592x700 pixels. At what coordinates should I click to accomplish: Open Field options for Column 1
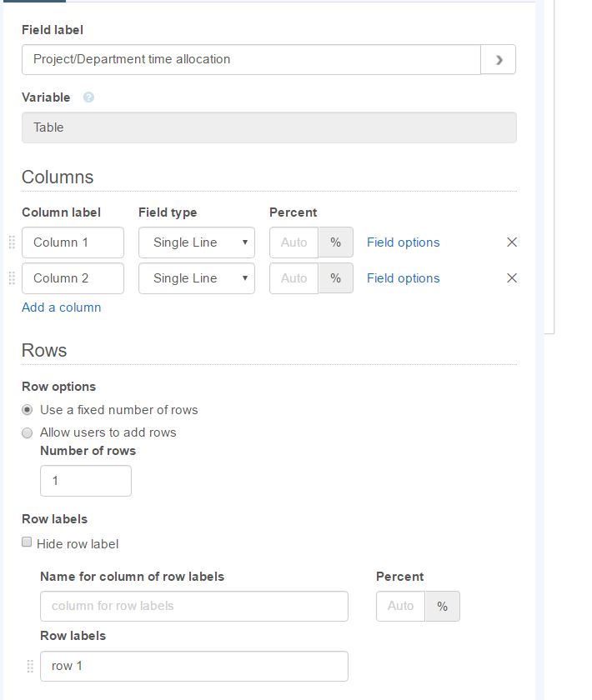[x=403, y=242]
